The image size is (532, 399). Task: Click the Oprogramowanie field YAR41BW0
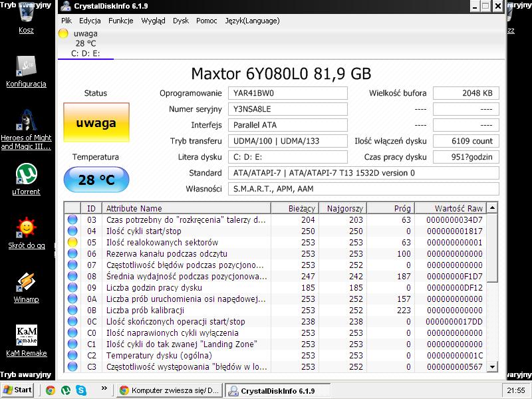288,93
